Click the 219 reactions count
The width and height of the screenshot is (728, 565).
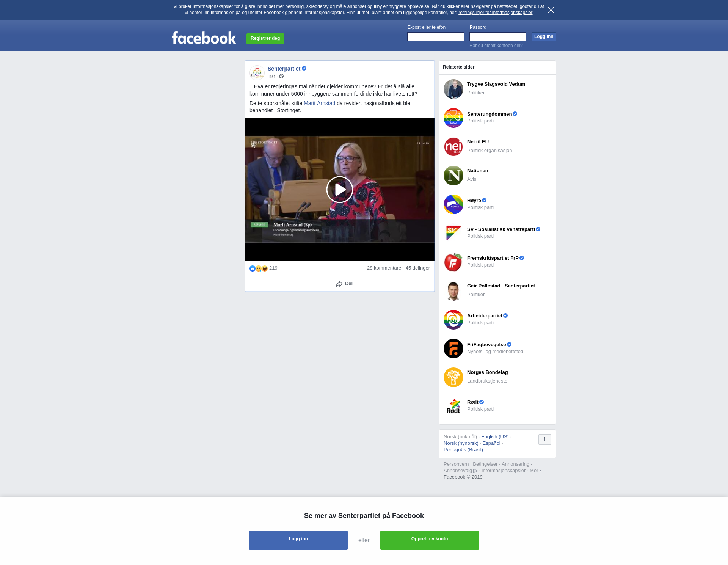[273, 268]
